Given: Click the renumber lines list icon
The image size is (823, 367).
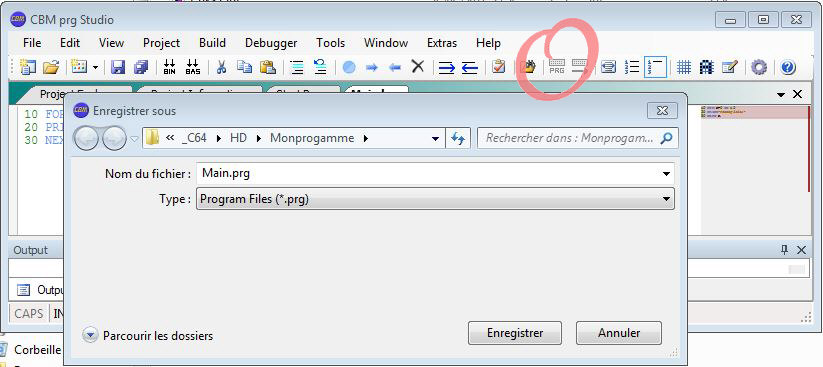Looking at the screenshot, I should 631,67.
